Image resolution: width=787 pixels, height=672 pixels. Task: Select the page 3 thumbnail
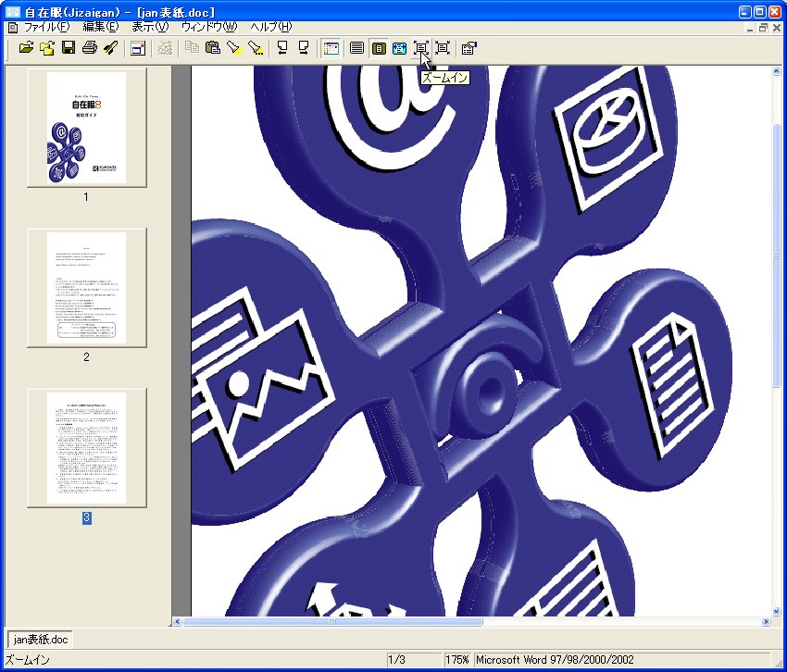coord(87,448)
